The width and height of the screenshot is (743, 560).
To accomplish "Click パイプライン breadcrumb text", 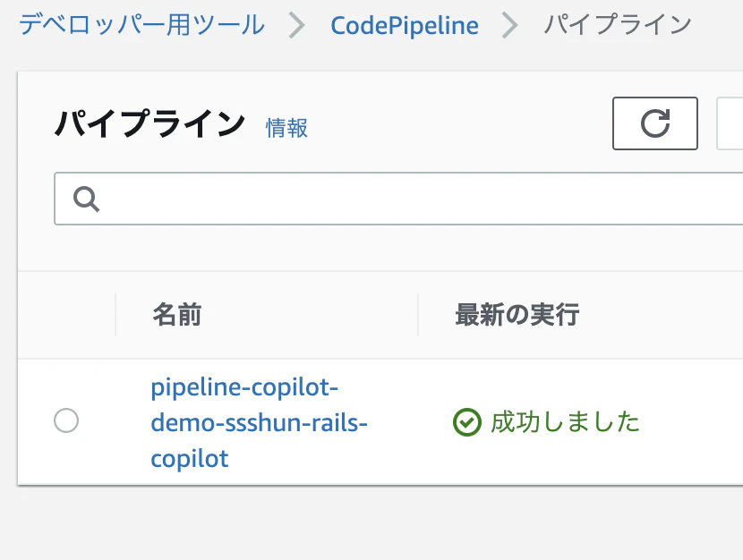I will [617, 25].
